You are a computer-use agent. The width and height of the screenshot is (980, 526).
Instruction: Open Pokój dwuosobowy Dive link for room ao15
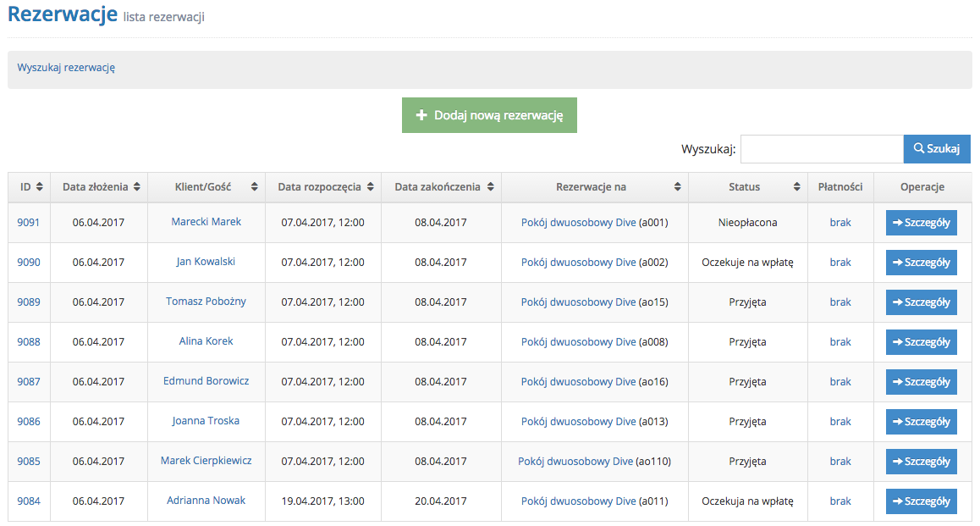(579, 302)
